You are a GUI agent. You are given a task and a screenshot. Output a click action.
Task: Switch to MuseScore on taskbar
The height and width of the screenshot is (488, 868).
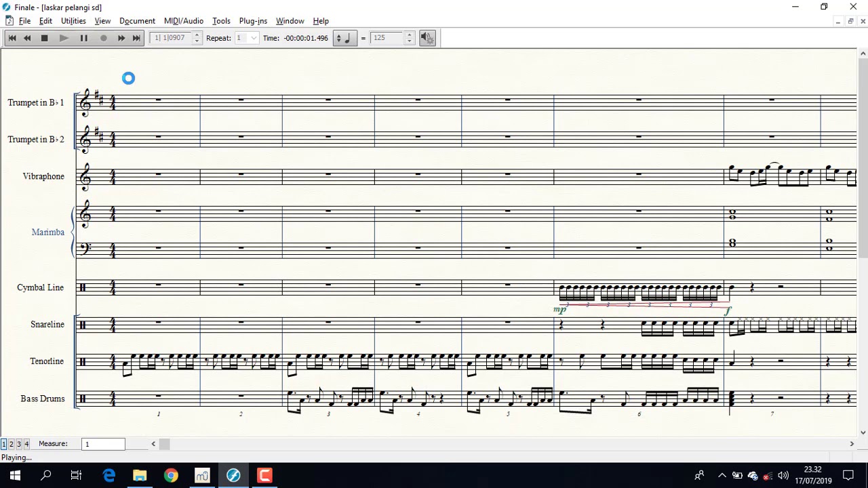coord(202,476)
